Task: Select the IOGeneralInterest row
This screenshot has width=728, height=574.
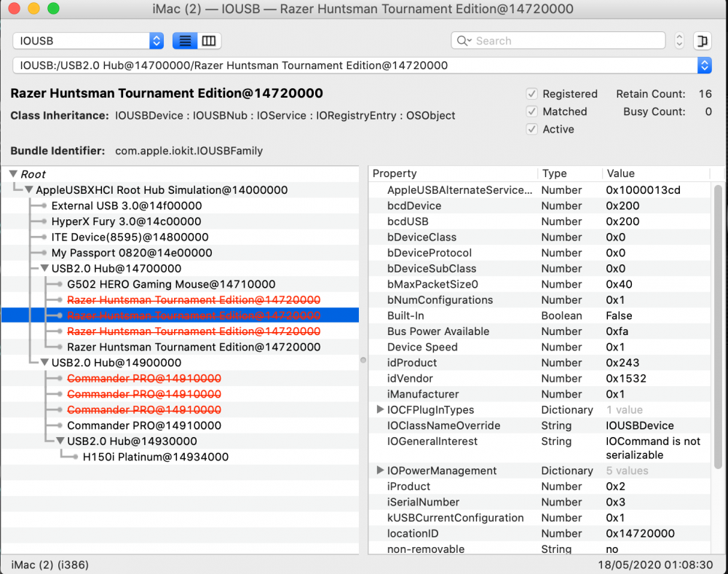Action: coord(539,448)
